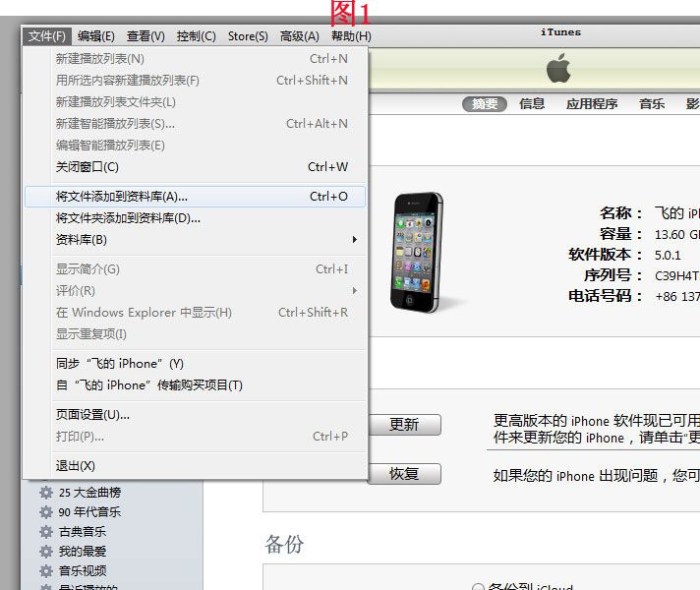Open the 查看(V) menu
Screen dimensions: 700x590
click(x=146, y=36)
